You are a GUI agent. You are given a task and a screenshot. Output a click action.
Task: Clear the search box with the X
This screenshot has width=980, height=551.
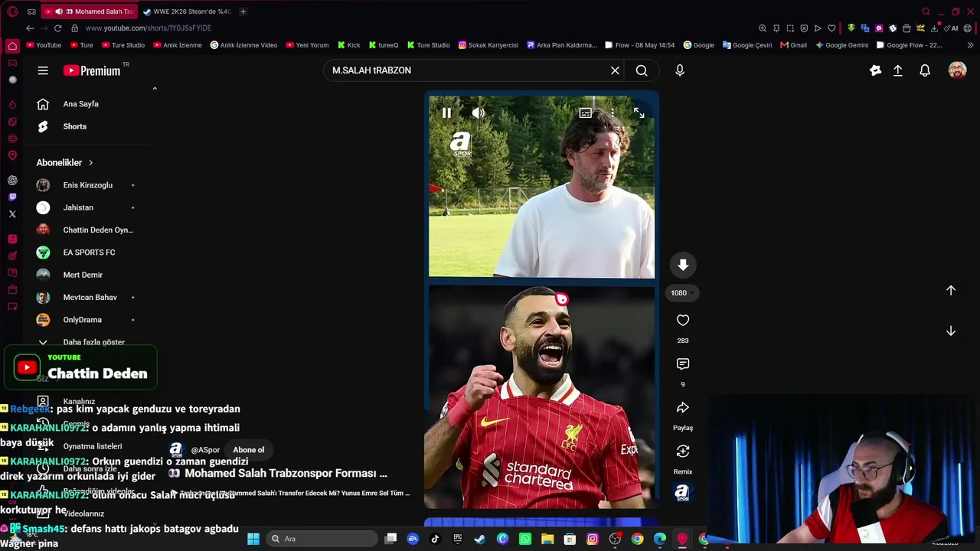click(x=615, y=70)
